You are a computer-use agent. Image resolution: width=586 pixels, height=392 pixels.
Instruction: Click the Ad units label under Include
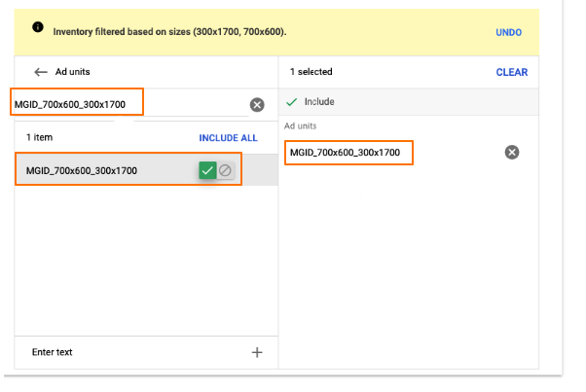click(x=301, y=126)
